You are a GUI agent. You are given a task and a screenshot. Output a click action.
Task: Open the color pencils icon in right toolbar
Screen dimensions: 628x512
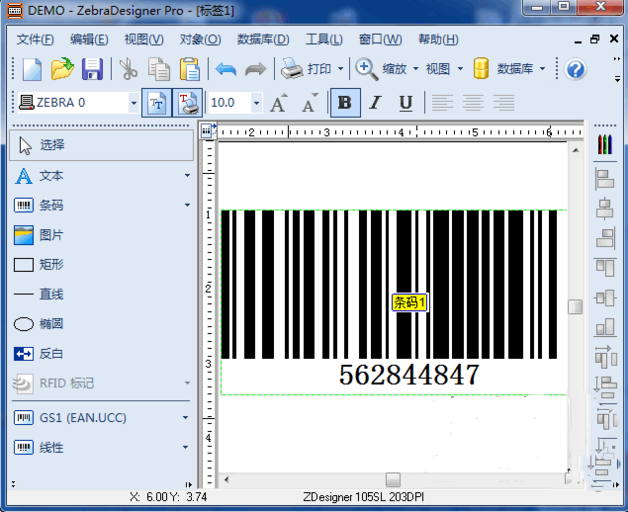(x=605, y=145)
